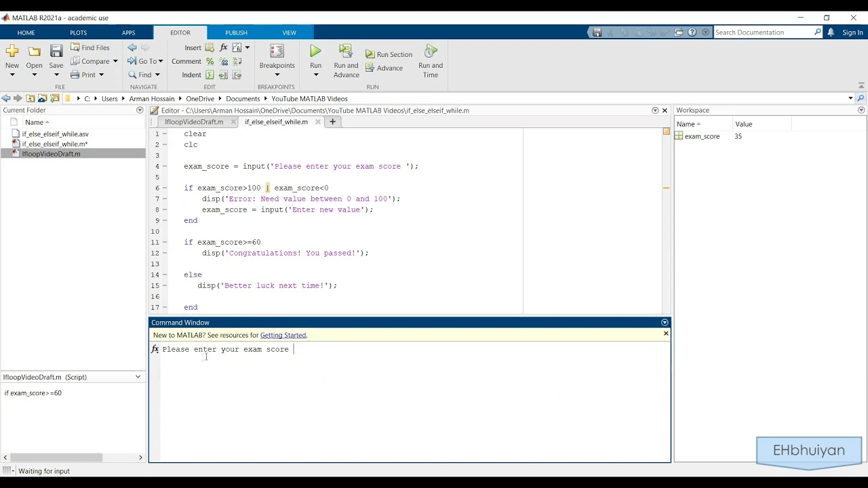Click the Save floppy disk icon
The width and height of the screenshot is (868, 488).
56,52
